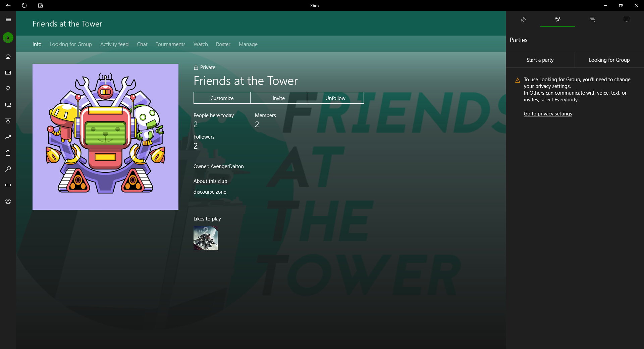
Task: Switch to the Activity feed tab
Action: tap(114, 44)
